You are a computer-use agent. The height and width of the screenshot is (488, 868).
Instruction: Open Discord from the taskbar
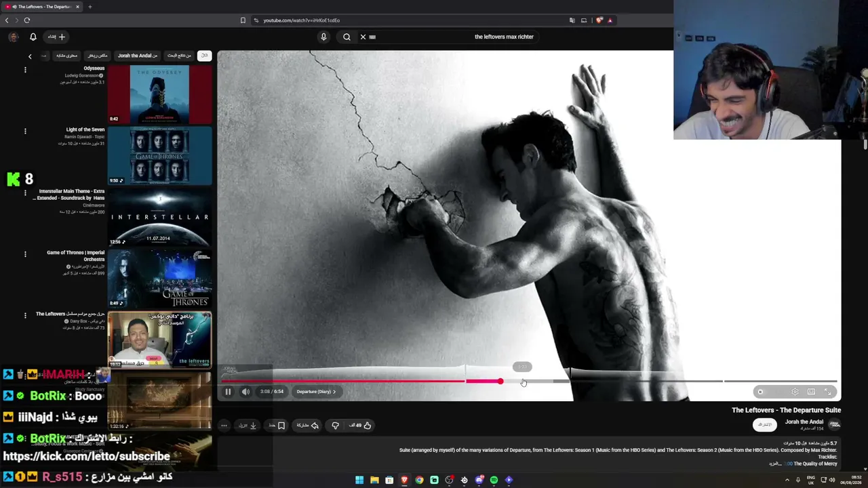(479, 480)
